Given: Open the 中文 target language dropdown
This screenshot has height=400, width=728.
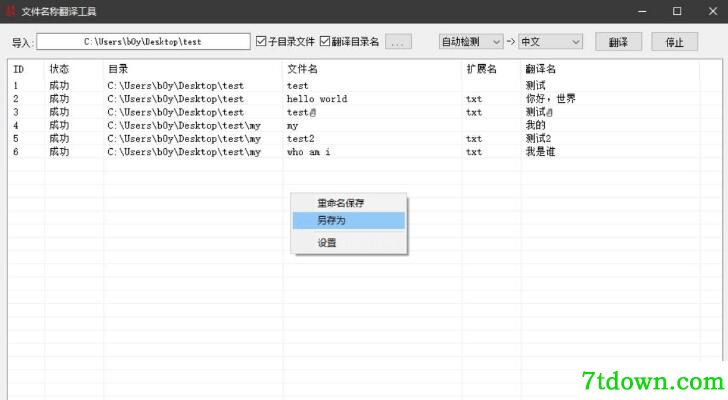Looking at the screenshot, I should tap(551, 42).
